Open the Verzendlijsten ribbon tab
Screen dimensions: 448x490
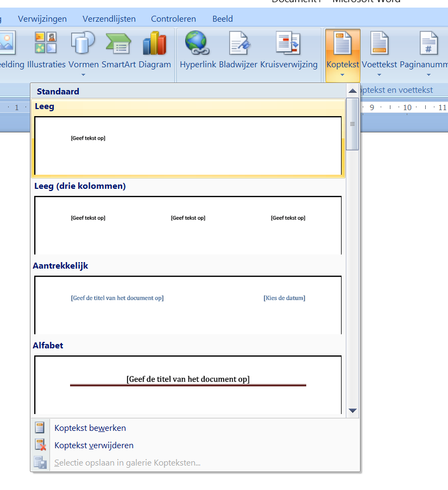pyautogui.click(x=109, y=19)
